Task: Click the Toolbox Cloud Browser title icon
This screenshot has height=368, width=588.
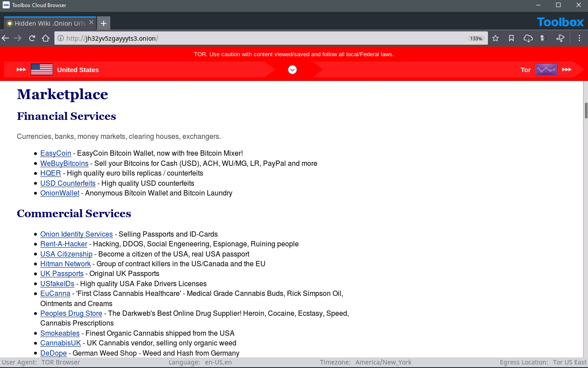Action: click(6, 5)
